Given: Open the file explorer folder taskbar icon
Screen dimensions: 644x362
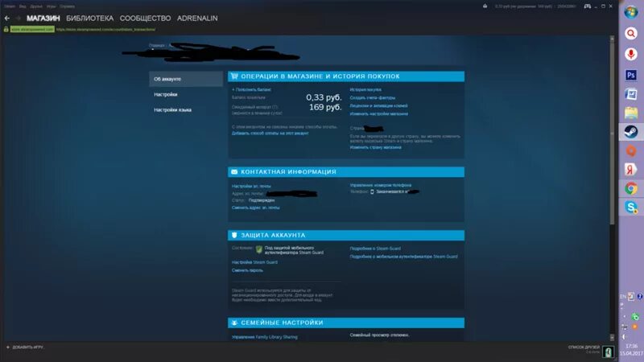Looking at the screenshot, I should (631, 113).
